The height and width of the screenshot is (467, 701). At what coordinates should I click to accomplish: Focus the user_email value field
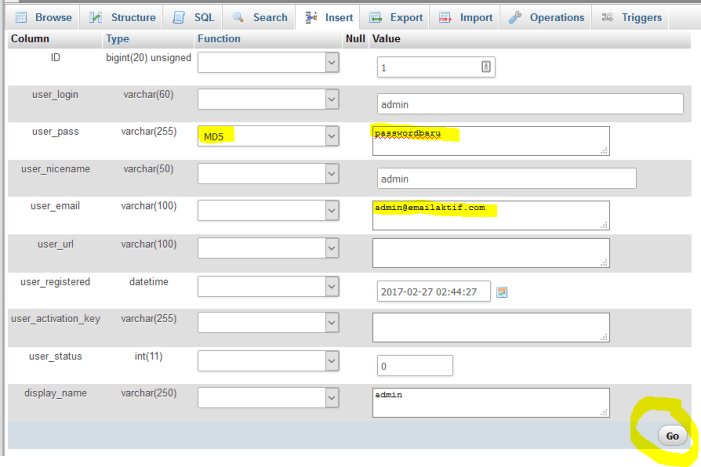coord(490,215)
